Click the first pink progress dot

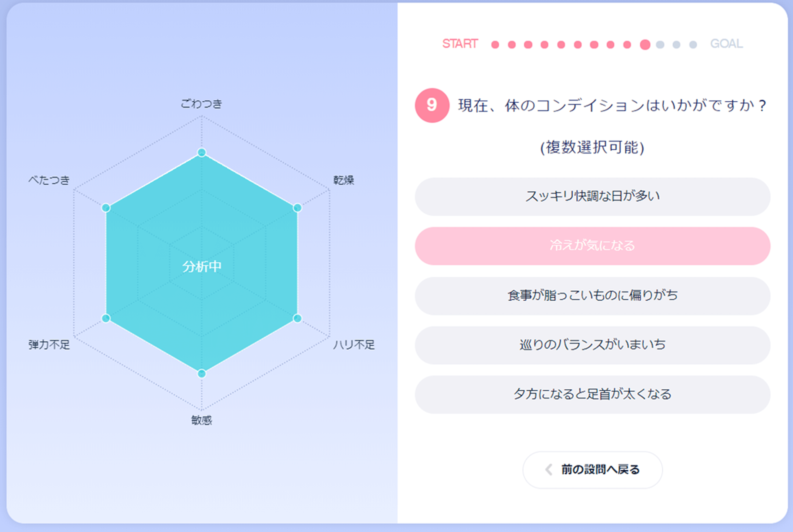(495, 44)
